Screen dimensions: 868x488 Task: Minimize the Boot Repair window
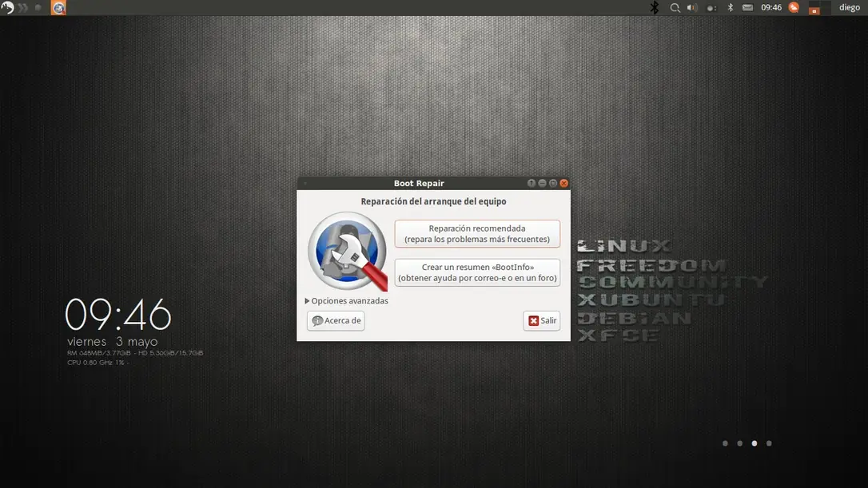click(542, 183)
